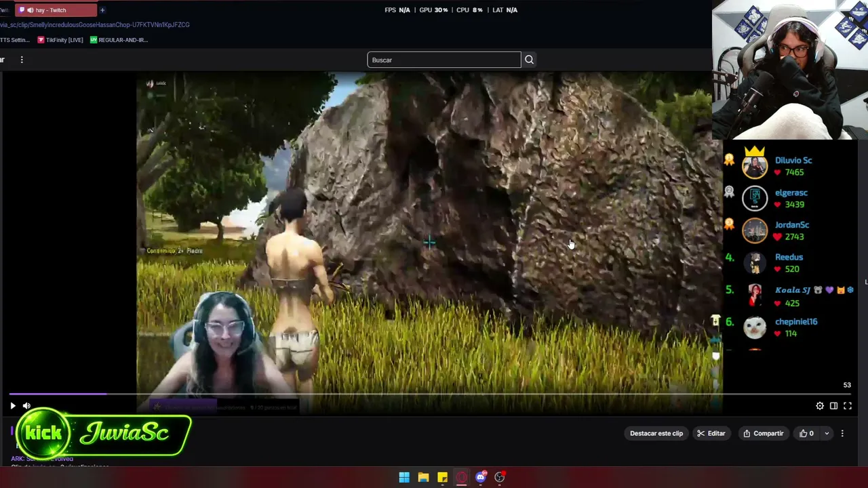Click the Reedus avatar
The width and height of the screenshot is (868, 488).
point(755,262)
